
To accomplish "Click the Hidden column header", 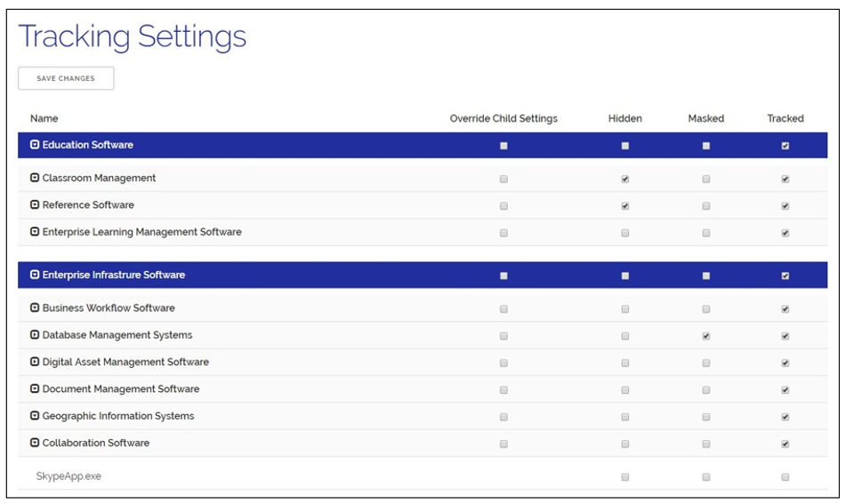I will (x=625, y=118).
